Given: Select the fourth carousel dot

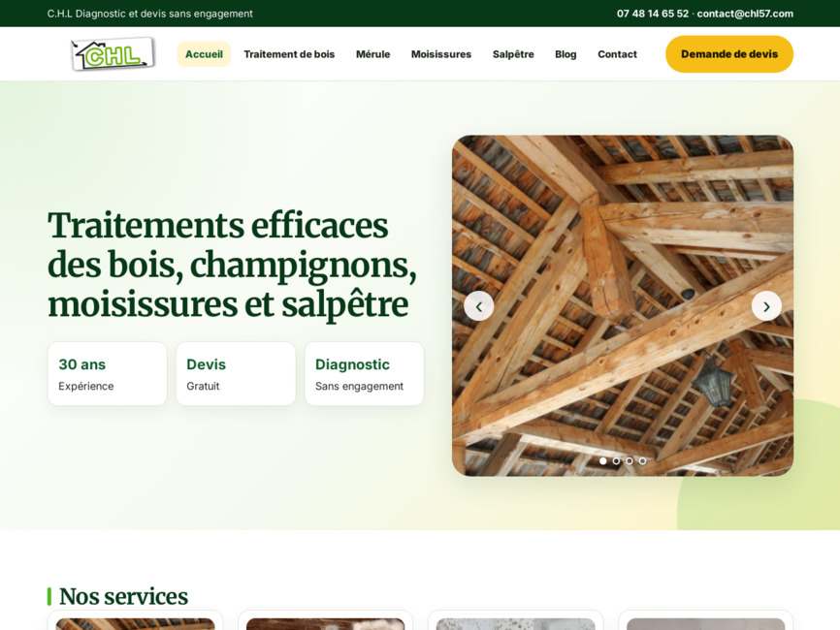Looking at the screenshot, I should 642,460.
